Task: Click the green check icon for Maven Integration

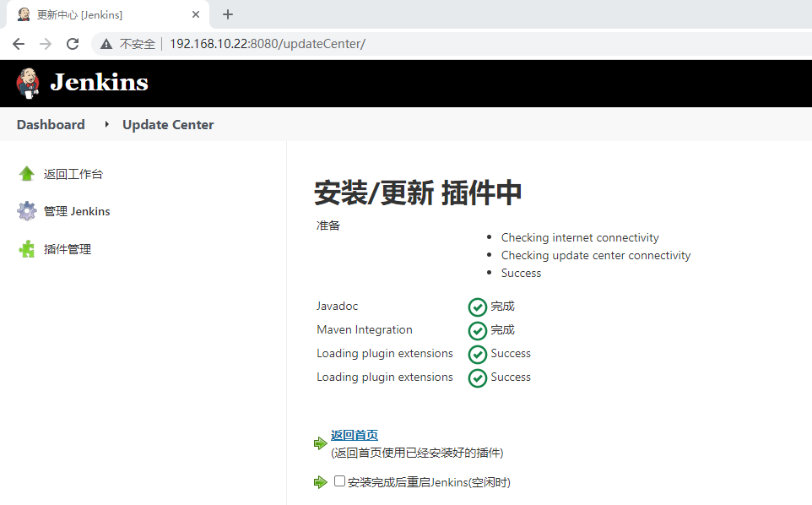Action: click(x=477, y=330)
